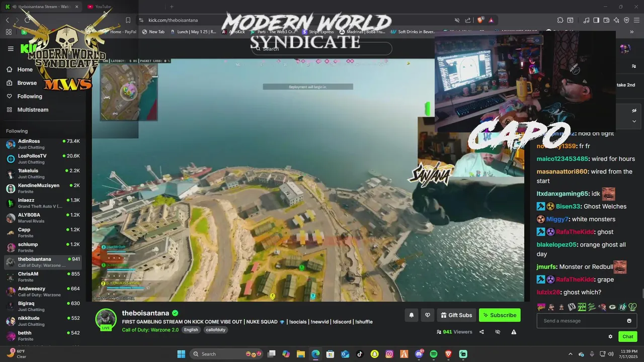Open Capp channel in Following list

[x=43, y=233]
